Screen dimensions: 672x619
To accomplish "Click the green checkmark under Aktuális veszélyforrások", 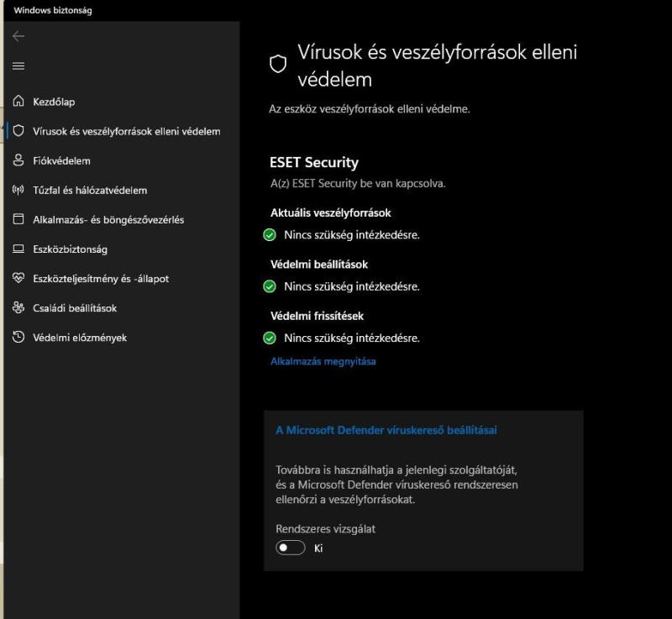I will tap(270, 234).
